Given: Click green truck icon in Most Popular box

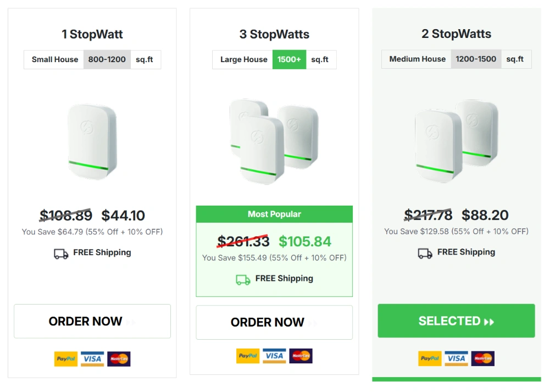Looking at the screenshot, I should point(243,279).
